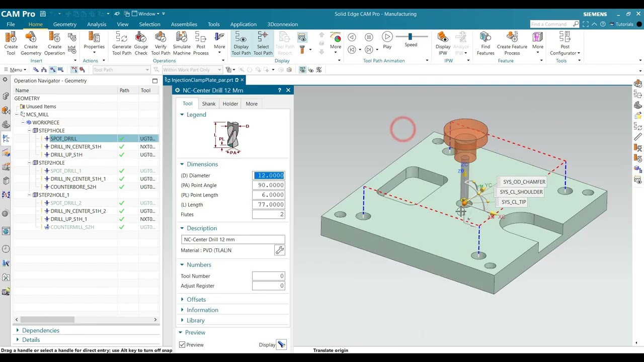Expand the Offsets section
Screen dimensions: 644x362
tap(182, 300)
